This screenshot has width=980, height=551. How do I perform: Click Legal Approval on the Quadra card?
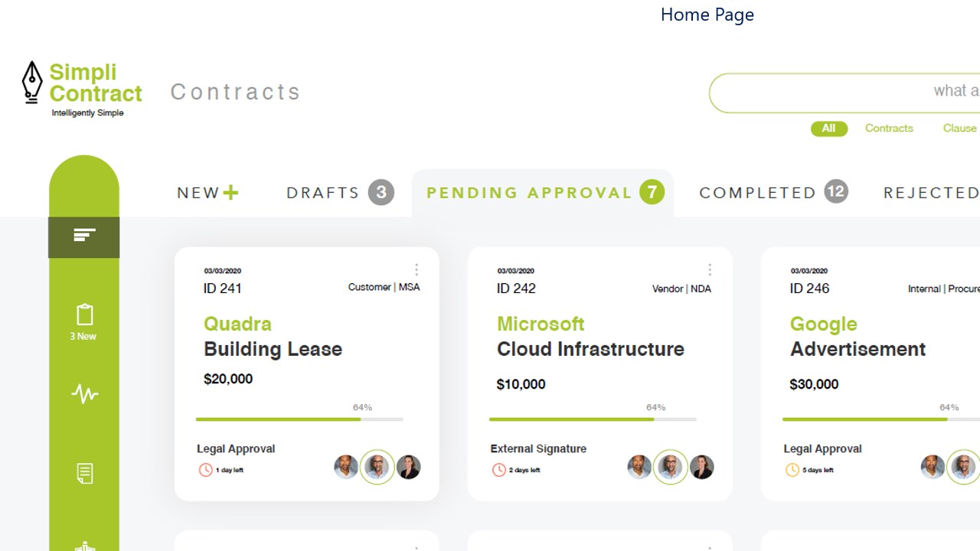[x=236, y=449]
